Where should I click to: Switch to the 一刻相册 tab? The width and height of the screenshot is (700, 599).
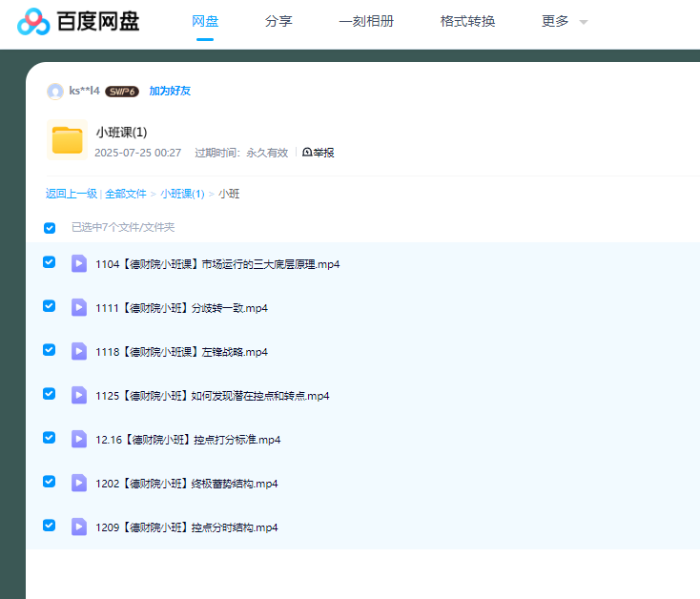(x=366, y=21)
